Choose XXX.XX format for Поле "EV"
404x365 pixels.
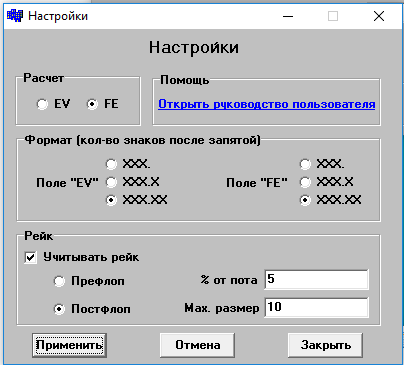(x=111, y=200)
